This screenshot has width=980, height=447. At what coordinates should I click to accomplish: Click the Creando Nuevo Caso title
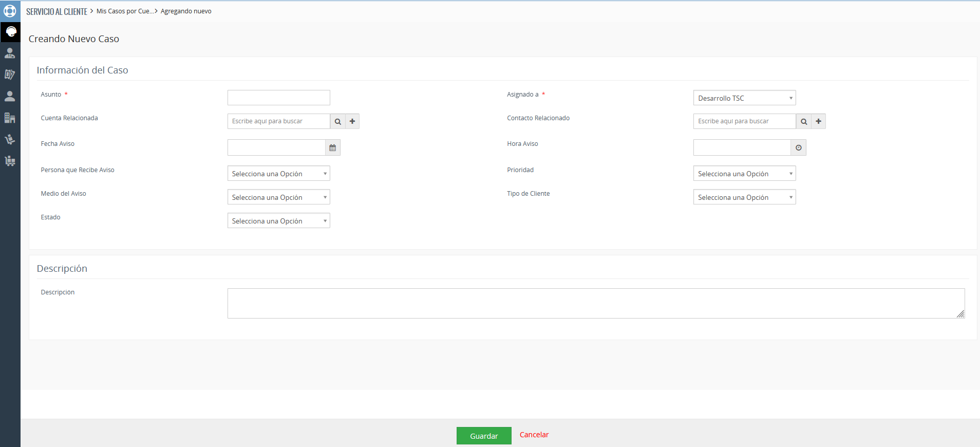coord(74,39)
